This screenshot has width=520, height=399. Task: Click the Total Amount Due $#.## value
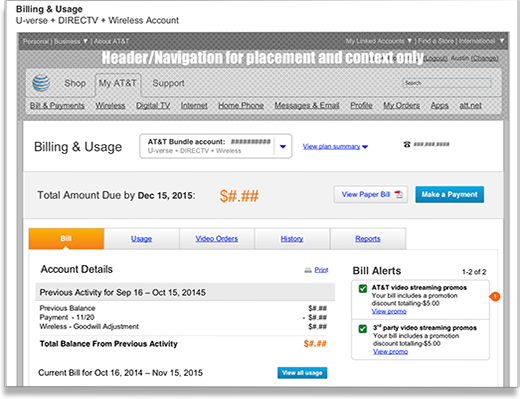click(239, 196)
